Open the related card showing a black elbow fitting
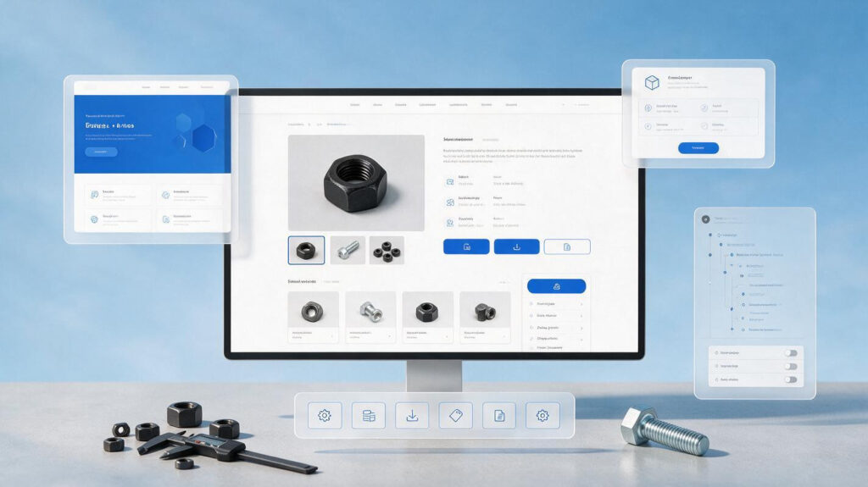The image size is (868, 487). tap(485, 317)
